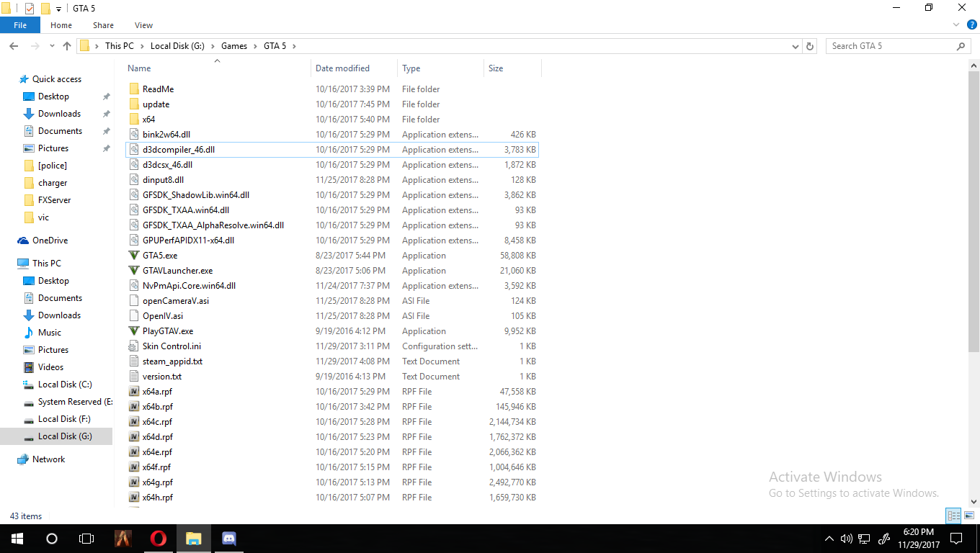Open Videos in the navigation pane
Image resolution: width=980 pixels, height=553 pixels.
tap(50, 367)
